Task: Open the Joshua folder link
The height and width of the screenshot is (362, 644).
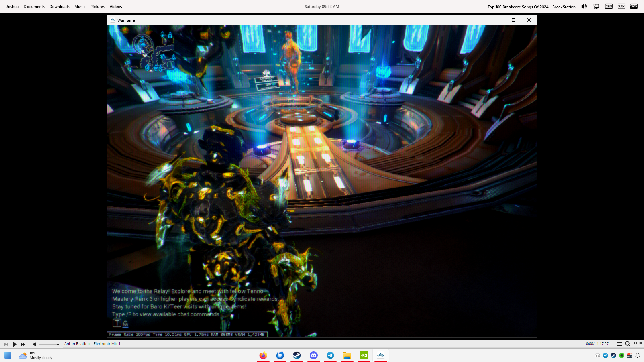Action: 12,6
